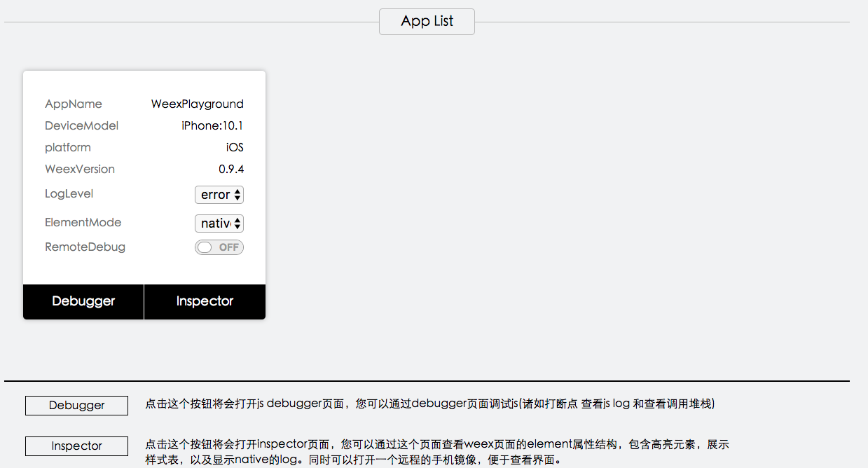The width and height of the screenshot is (868, 468).
Task: Select the App List tab
Action: pyautogui.click(x=426, y=21)
